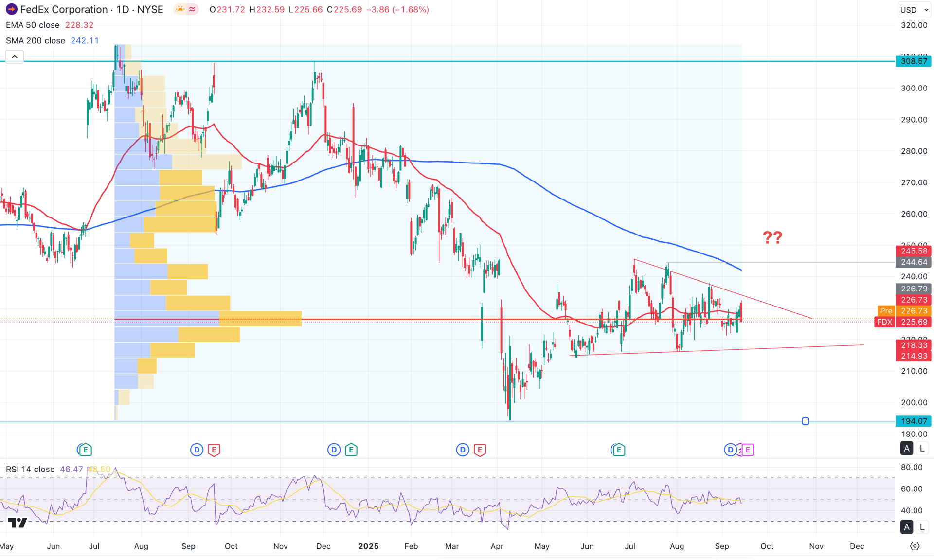Open the dividend marker near September 2024

(x=197, y=450)
